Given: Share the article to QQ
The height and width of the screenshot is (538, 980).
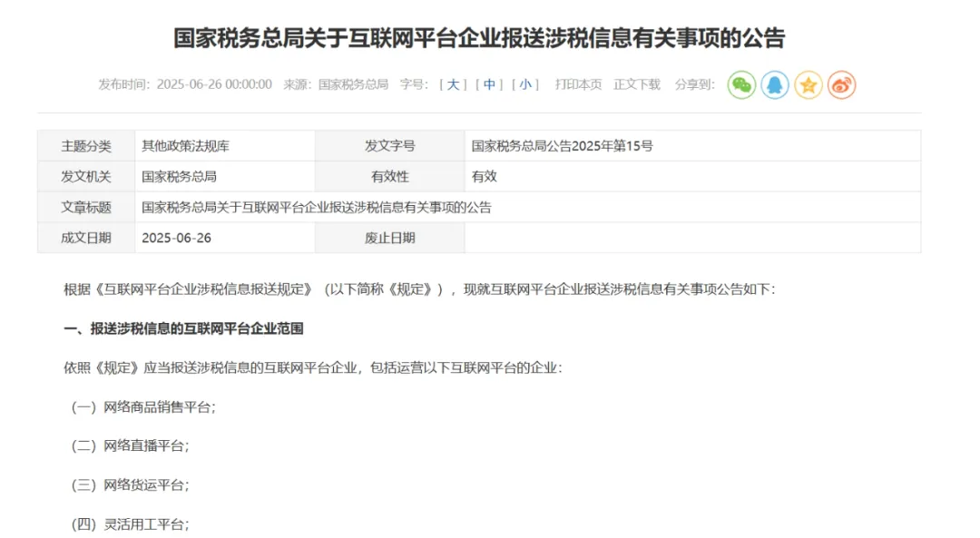Looking at the screenshot, I should click(774, 85).
